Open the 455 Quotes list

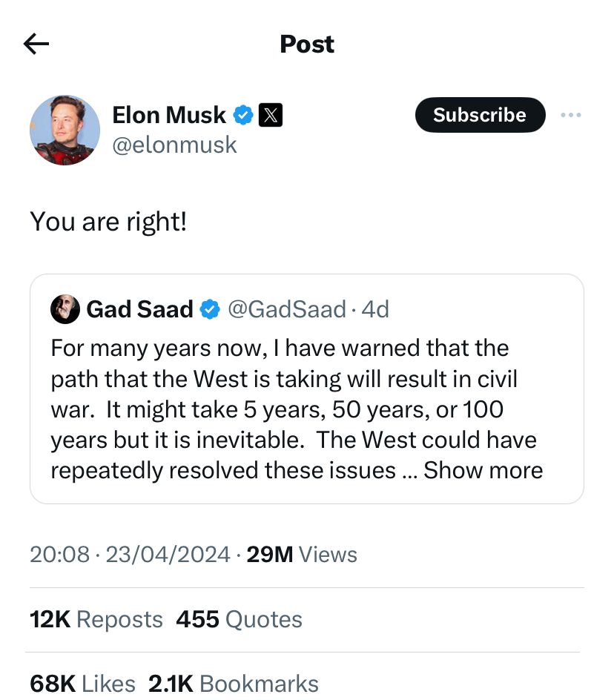pos(239,619)
